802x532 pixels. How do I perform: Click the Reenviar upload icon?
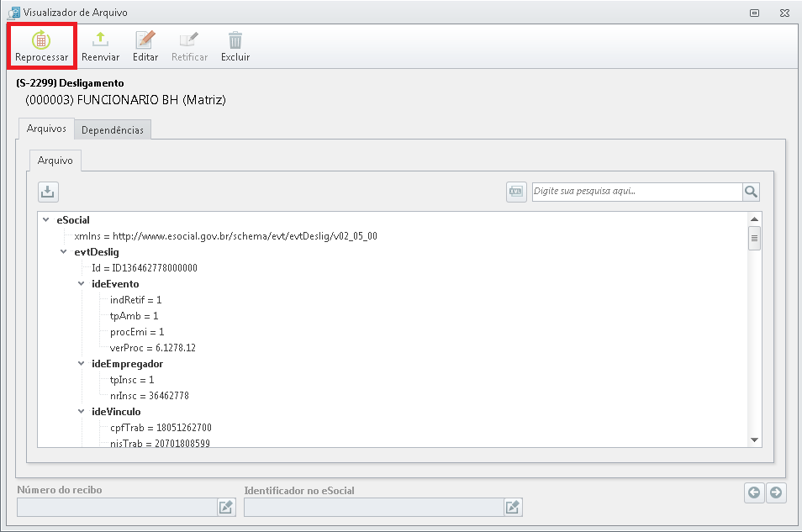(x=100, y=40)
